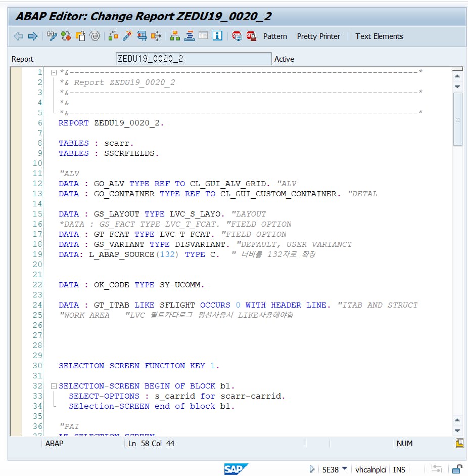Click FUNCTION KEY on line 30

tap(175, 366)
